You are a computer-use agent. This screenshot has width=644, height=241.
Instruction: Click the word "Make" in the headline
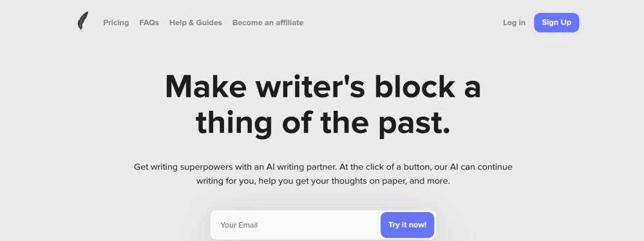pos(206,86)
